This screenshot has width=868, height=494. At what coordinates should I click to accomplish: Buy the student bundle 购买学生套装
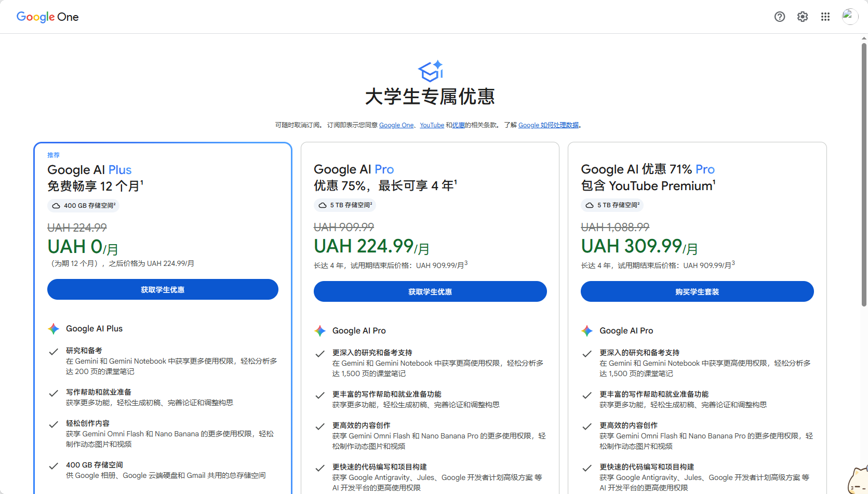pyautogui.click(x=697, y=291)
